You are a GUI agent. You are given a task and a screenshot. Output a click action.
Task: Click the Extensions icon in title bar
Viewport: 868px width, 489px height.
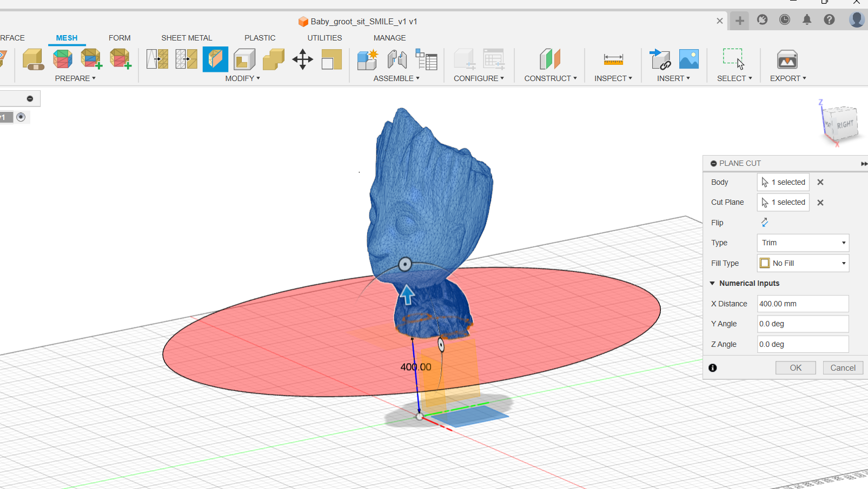(x=763, y=20)
